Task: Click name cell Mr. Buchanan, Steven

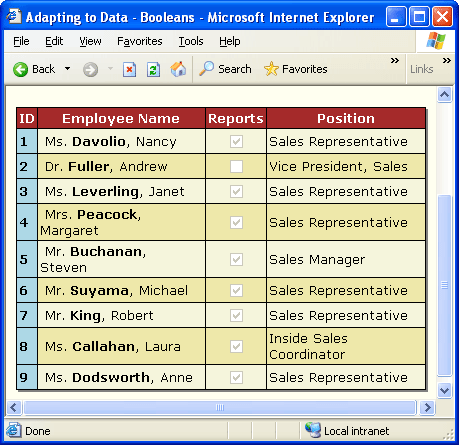Action: pos(121,259)
